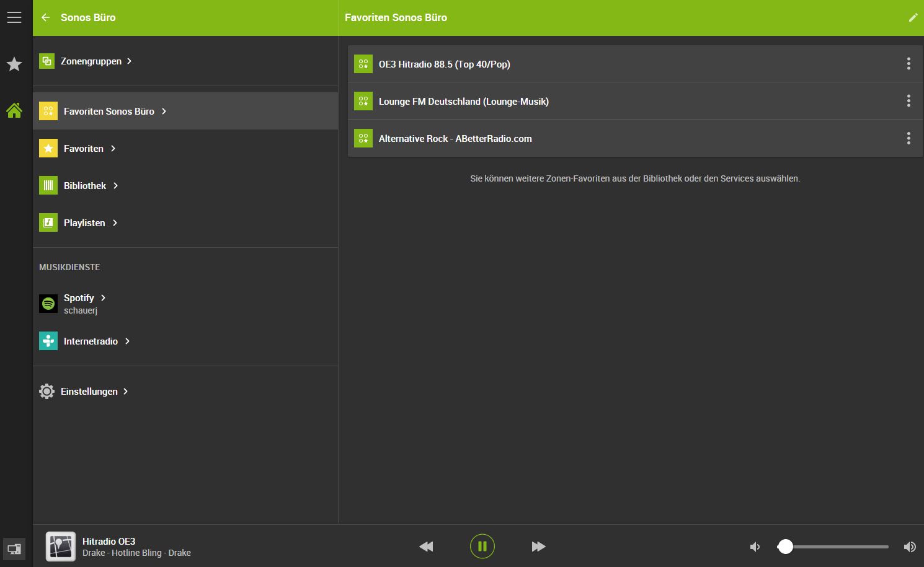Image resolution: width=924 pixels, height=567 pixels.
Task: Click the device icon at sidebar bottom
Action: tap(14, 548)
